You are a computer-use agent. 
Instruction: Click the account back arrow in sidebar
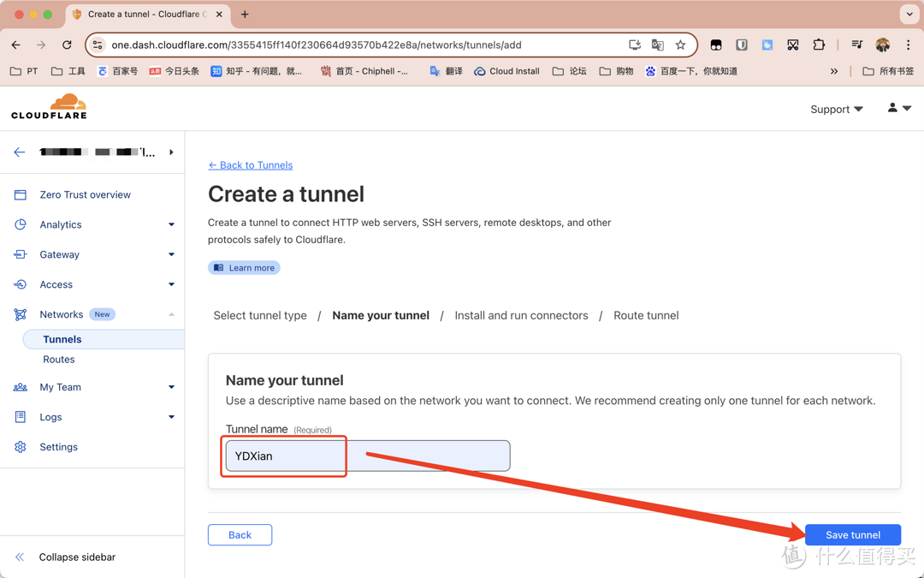pyautogui.click(x=20, y=152)
